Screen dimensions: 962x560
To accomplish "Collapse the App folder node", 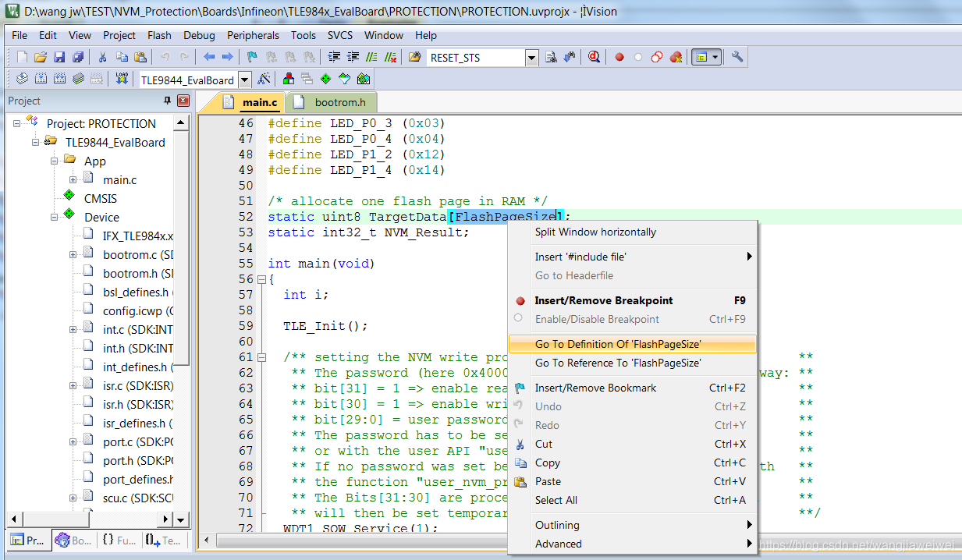I will click(55, 161).
